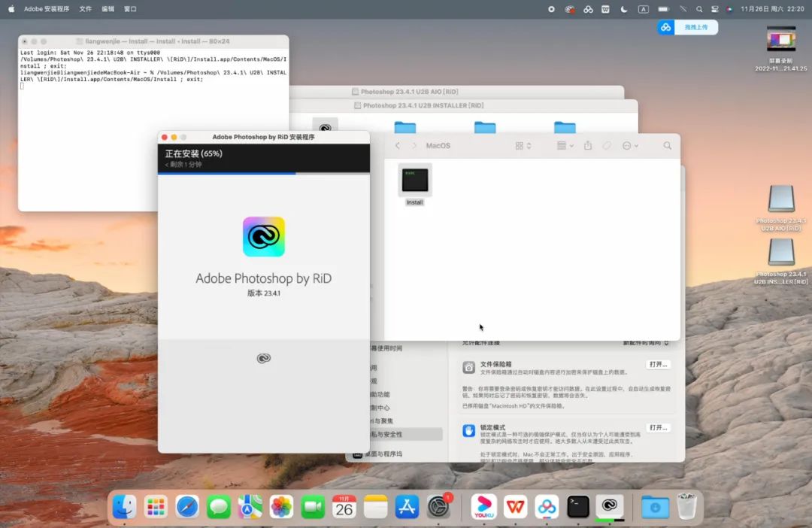Click the Finder share icon
Image resolution: width=812 pixels, height=528 pixels.
[x=588, y=146]
